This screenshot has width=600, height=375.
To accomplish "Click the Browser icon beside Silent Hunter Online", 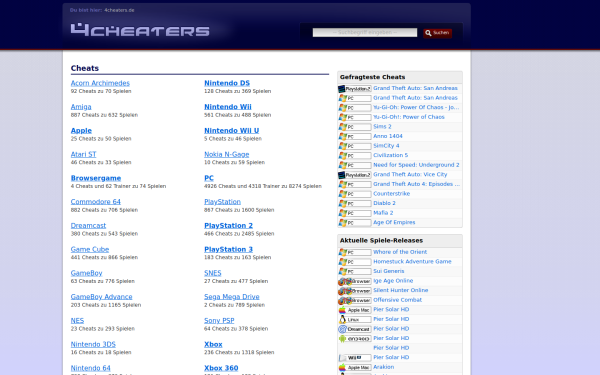I will point(355,291).
